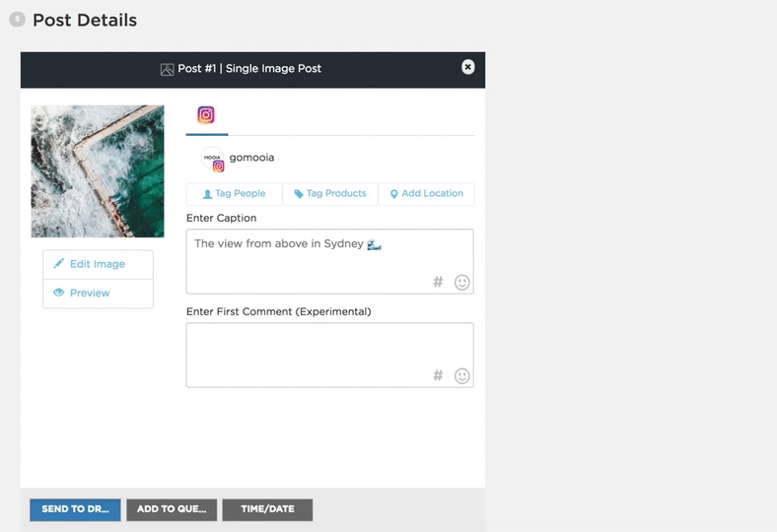The height and width of the screenshot is (532, 777).
Task: Focus the Enter First Comment text field
Action: pos(316,350)
